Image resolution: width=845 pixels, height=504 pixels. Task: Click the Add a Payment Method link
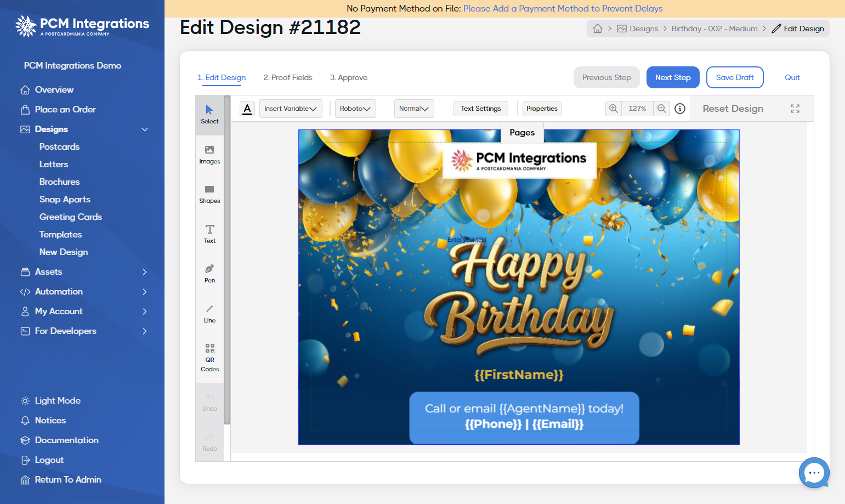(x=563, y=8)
